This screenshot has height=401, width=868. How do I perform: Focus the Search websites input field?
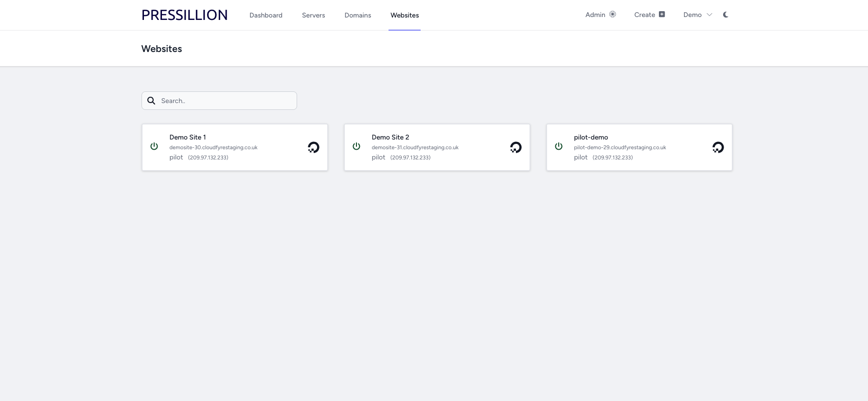[x=226, y=101]
